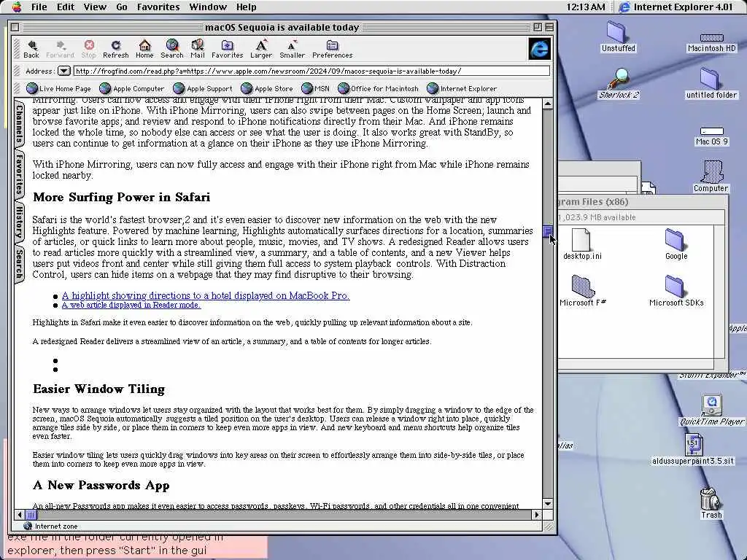Select the Microsoft F# folder
Screen dimensions: 747x560
point(582,291)
